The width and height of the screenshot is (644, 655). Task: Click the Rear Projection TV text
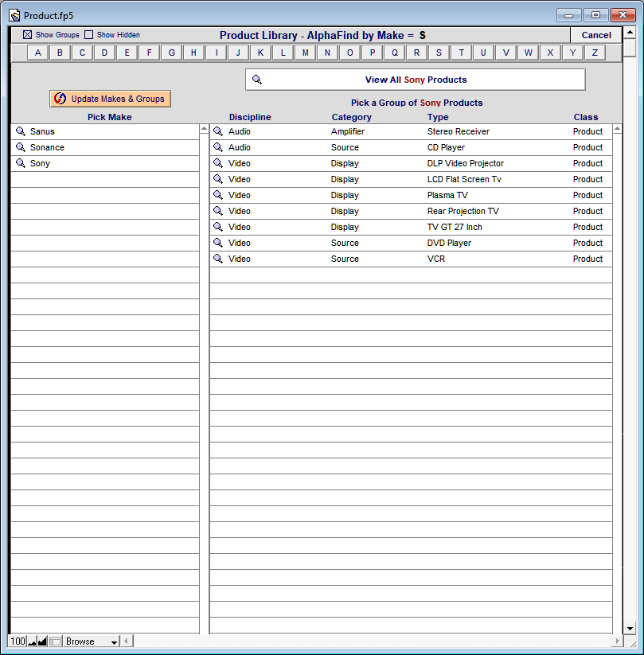point(463,211)
